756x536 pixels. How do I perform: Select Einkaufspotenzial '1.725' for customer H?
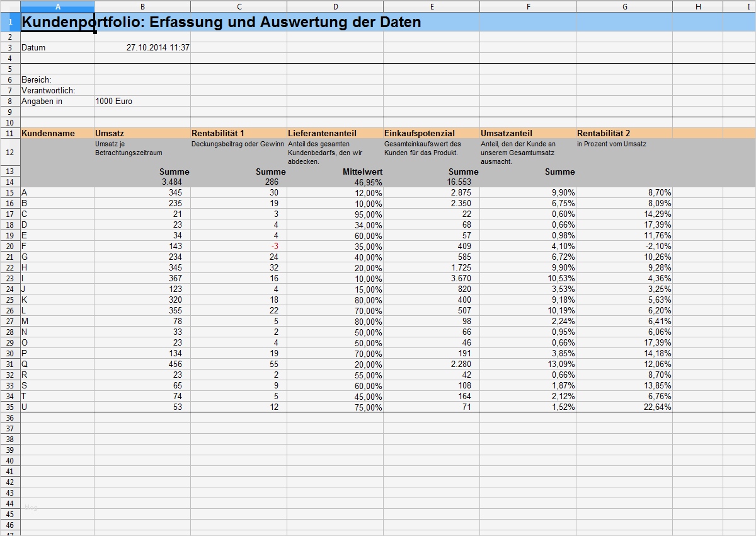[432, 267]
